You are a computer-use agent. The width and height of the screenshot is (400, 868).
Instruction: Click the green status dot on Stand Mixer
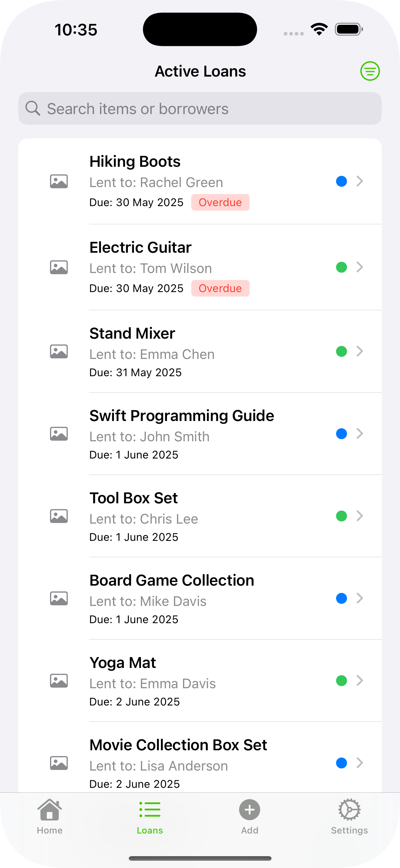[x=341, y=351]
